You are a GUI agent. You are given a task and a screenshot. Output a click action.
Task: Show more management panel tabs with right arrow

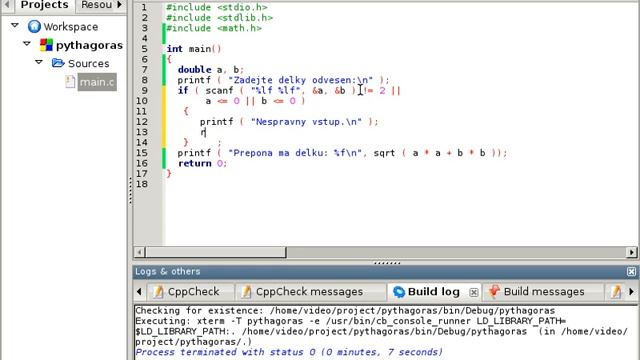click(x=120, y=5)
